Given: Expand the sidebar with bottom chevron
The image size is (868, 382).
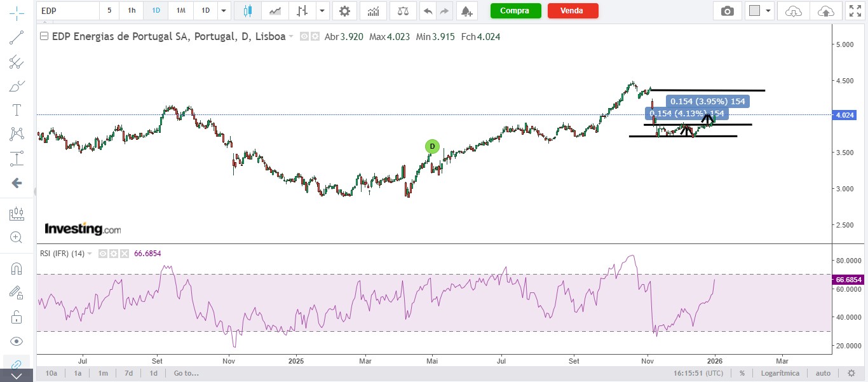Looking at the screenshot, I should pos(17,376).
